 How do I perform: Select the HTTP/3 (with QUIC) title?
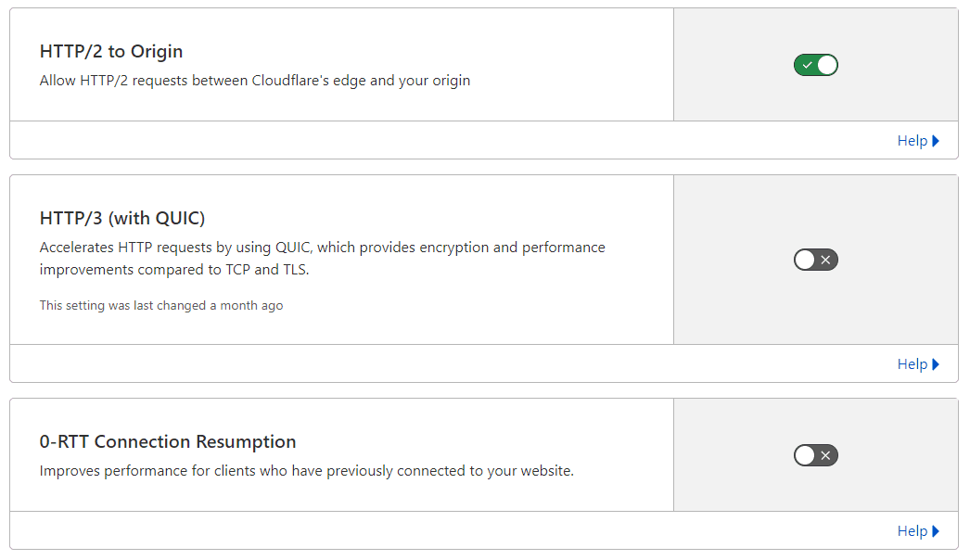tap(123, 218)
